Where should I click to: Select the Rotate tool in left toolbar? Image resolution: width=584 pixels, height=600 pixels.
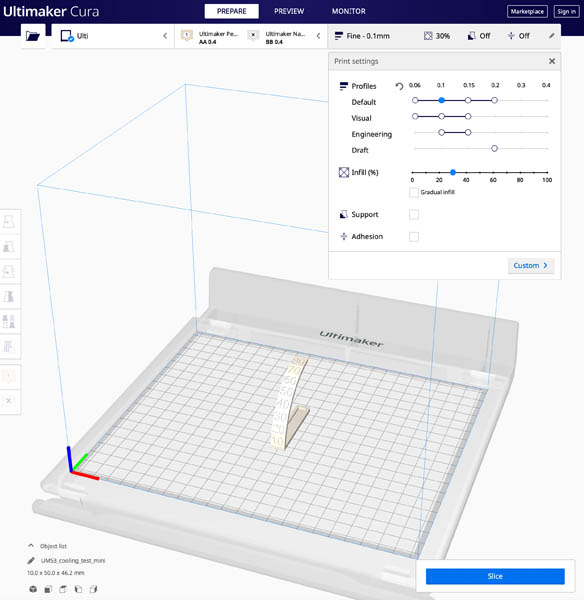click(9, 271)
